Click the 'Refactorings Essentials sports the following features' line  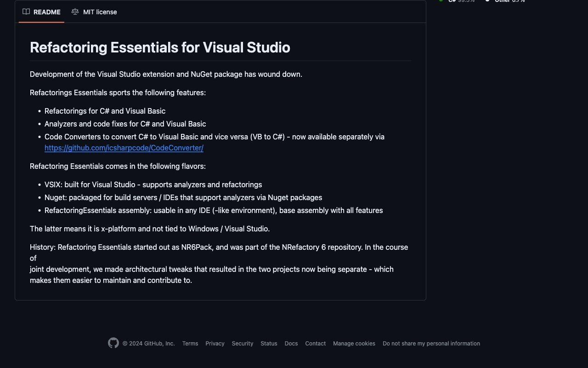pos(118,92)
